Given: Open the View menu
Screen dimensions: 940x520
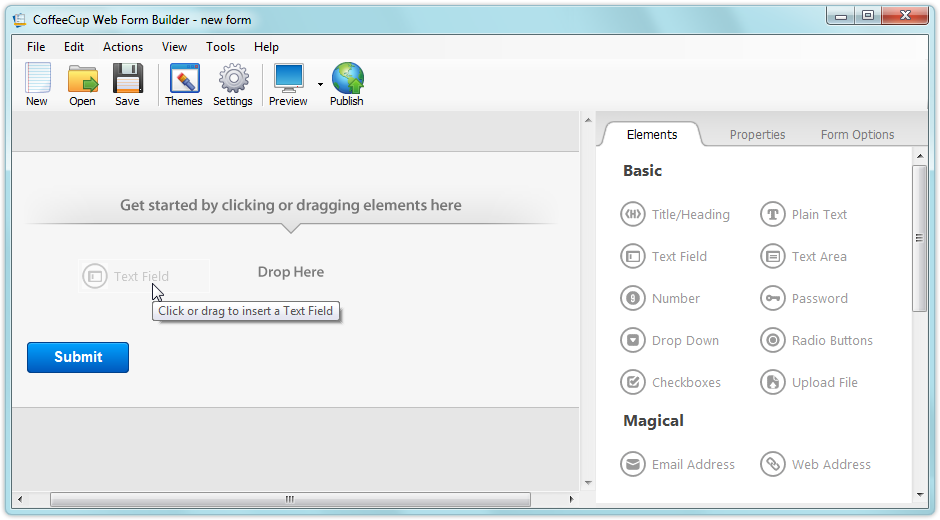Looking at the screenshot, I should point(174,47).
